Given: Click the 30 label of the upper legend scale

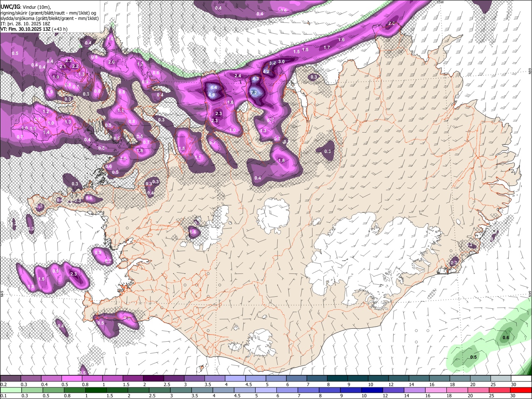Looking at the screenshot, I should pyautogui.click(x=514, y=384).
